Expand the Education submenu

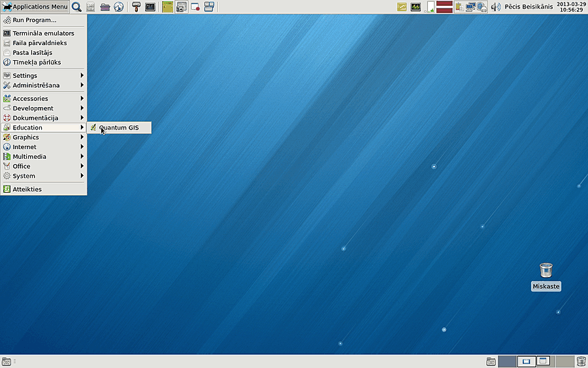44,127
